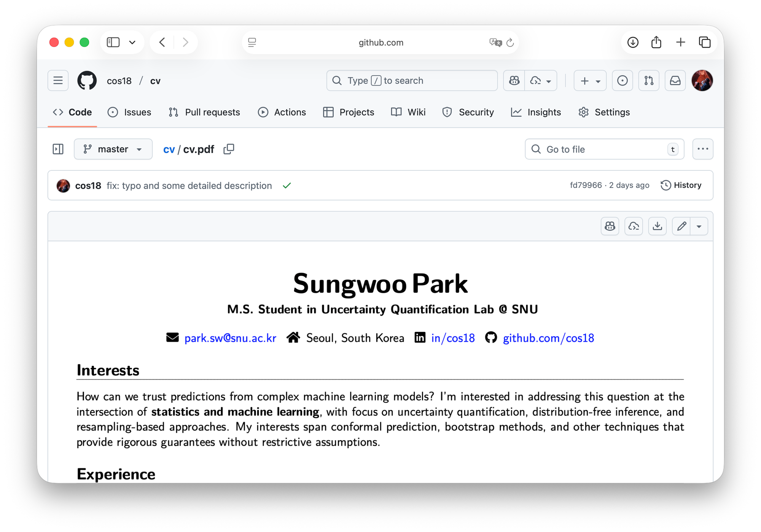This screenshot has height=532, width=761.
Task: Click the green commit status checkmark
Action: pyautogui.click(x=287, y=186)
